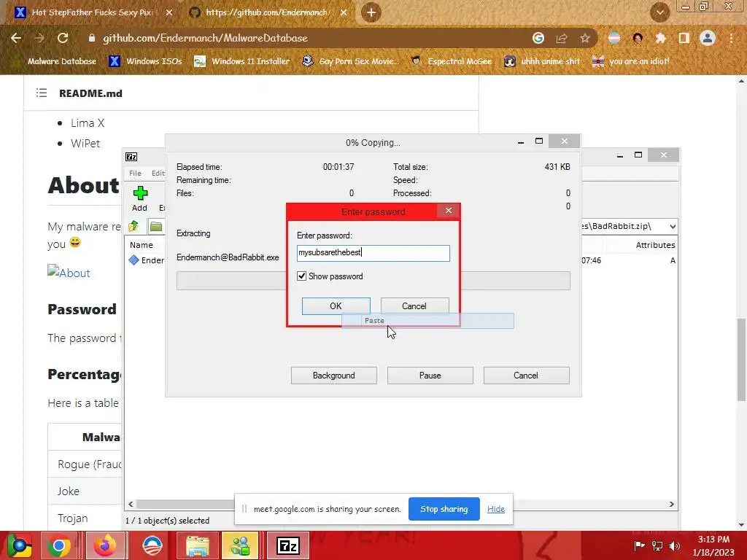Open the Edit menu in 7-Zip
This screenshot has width=747, height=560.
pyautogui.click(x=158, y=174)
